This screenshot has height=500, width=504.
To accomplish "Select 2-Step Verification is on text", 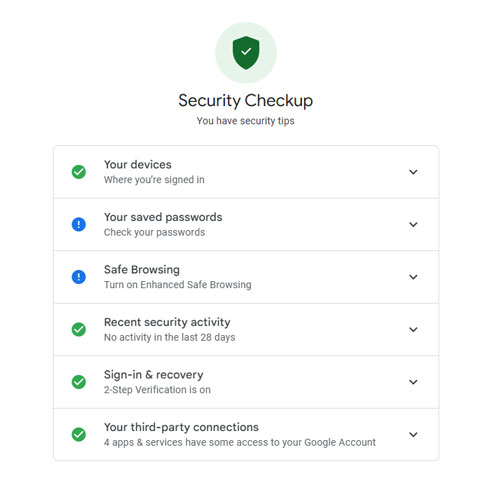I will point(157,390).
